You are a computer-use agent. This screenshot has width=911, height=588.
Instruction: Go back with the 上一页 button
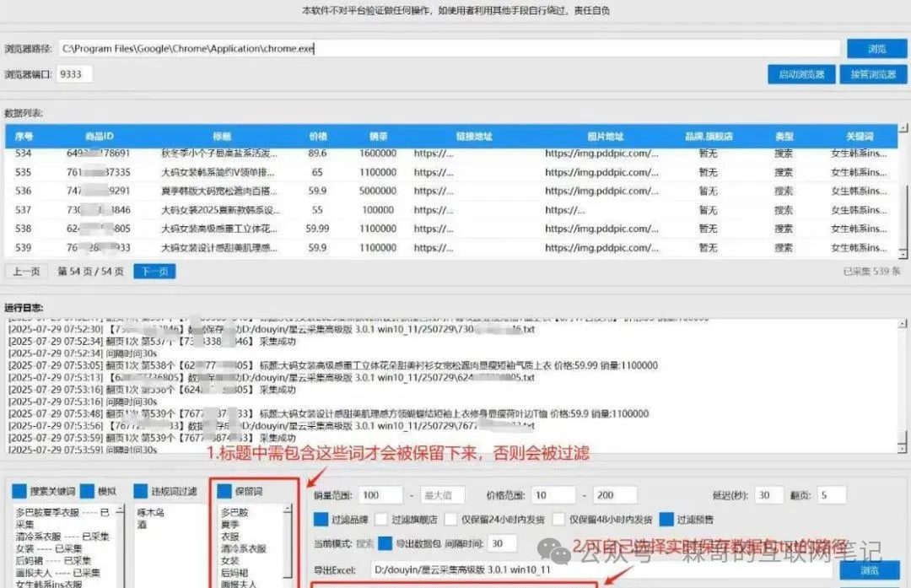pyautogui.click(x=25, y=272)
